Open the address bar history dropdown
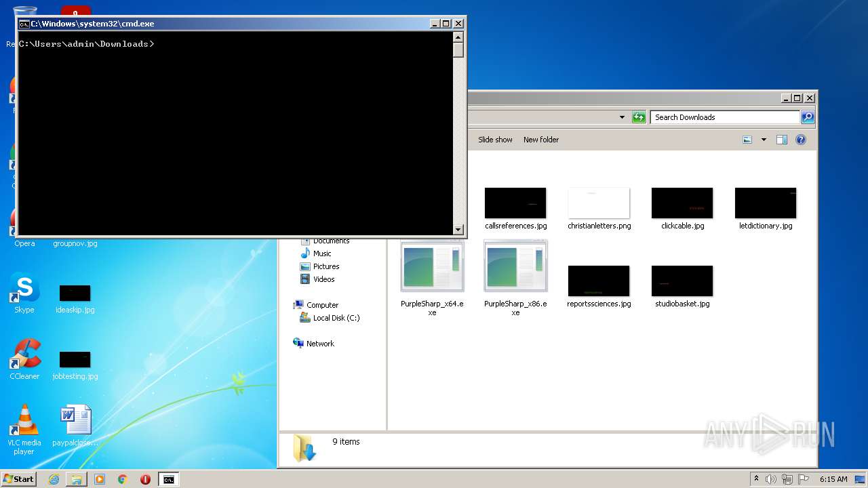This screenshot has width=868, height=488. coord(622,117)
